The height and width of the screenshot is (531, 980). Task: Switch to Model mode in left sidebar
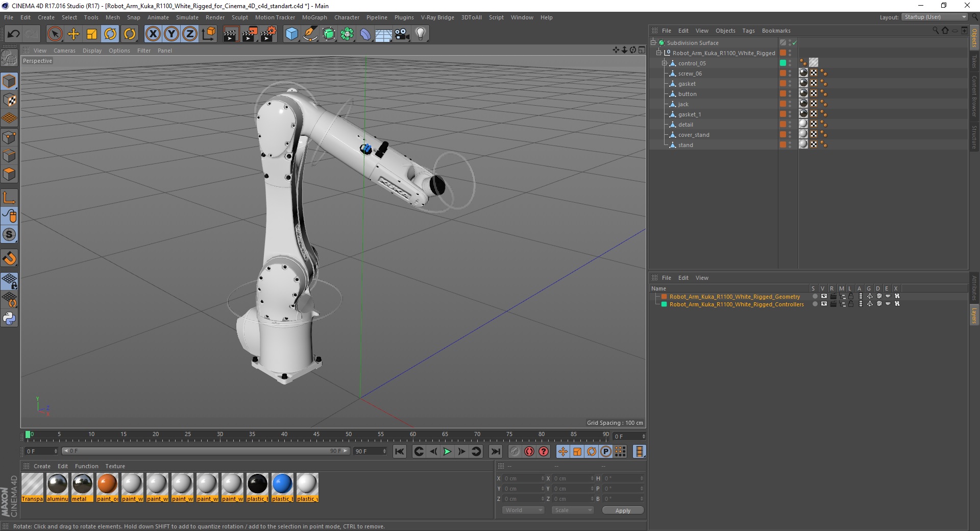9,82
